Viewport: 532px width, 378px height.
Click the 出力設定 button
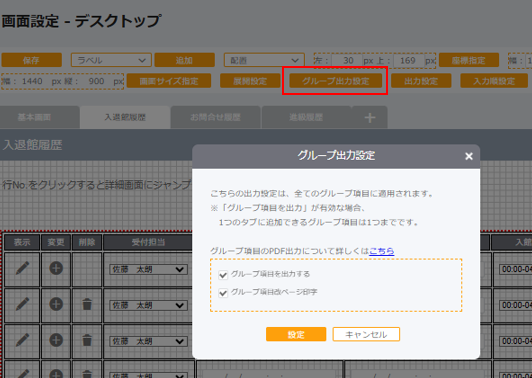point(421,81)
